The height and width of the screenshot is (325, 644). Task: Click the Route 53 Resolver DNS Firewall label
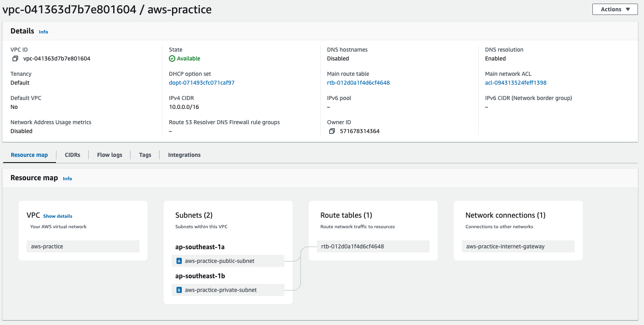click(x=224, y=122)
